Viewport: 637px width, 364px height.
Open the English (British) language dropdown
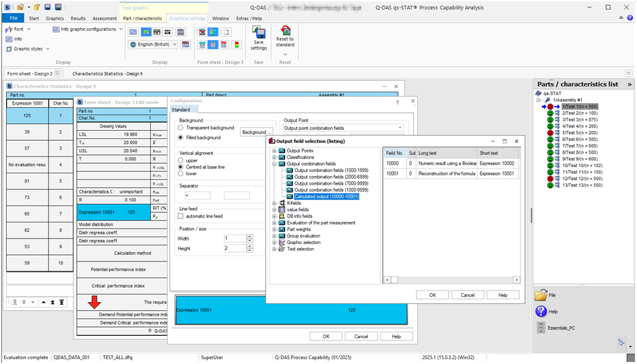[x=175, y=44]
